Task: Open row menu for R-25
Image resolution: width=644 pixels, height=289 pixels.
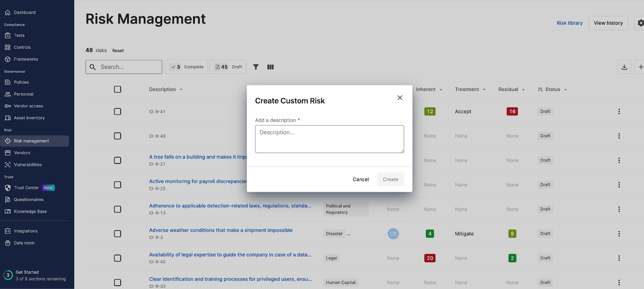Action: pos(619,185)
